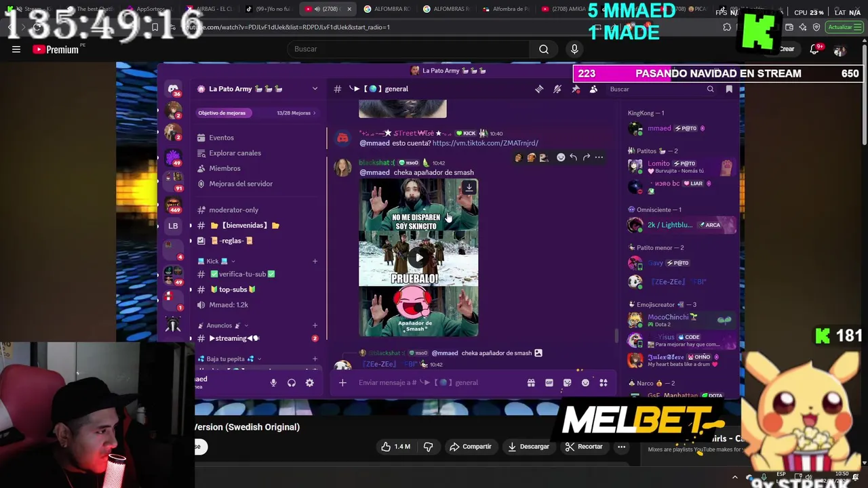Open GIF picker in message bar
Viewport: 868px width, 488px height.
549,383
